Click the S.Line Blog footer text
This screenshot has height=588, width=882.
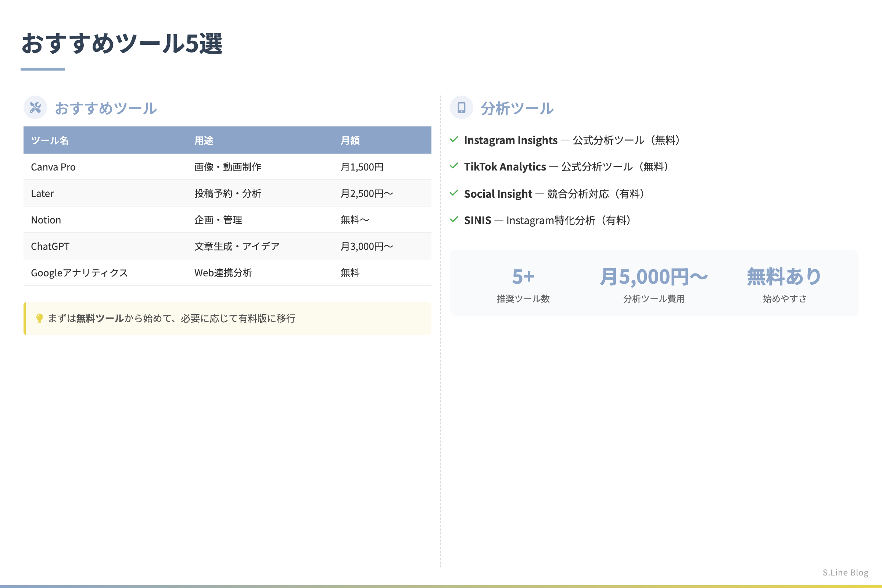pos(845,572)
